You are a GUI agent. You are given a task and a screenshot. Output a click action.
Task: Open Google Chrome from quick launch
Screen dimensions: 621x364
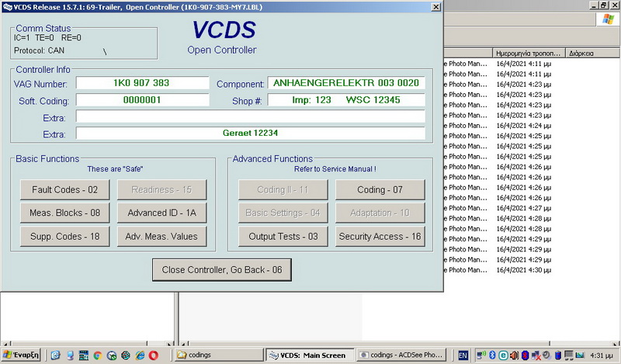(98, 355)
